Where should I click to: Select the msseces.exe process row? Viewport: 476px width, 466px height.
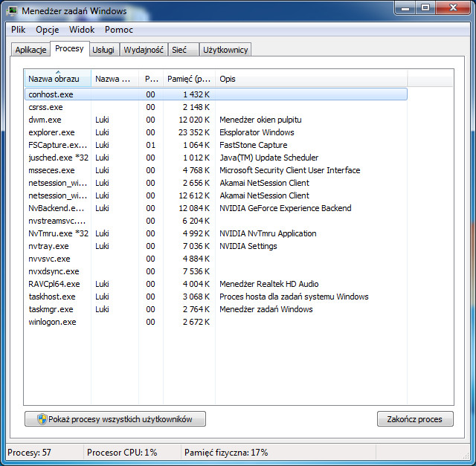[216, 170]
